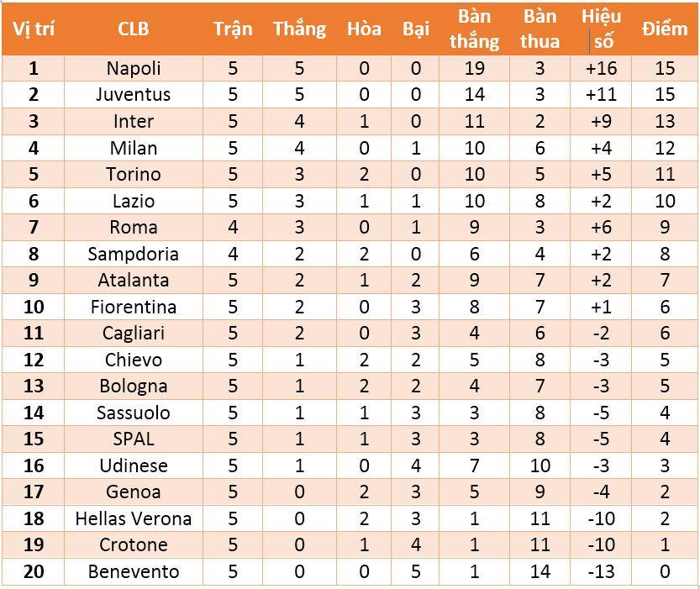This screenshot has width=700, height=589.
Task: Click the Inter team cell
Action: (134, 121)
